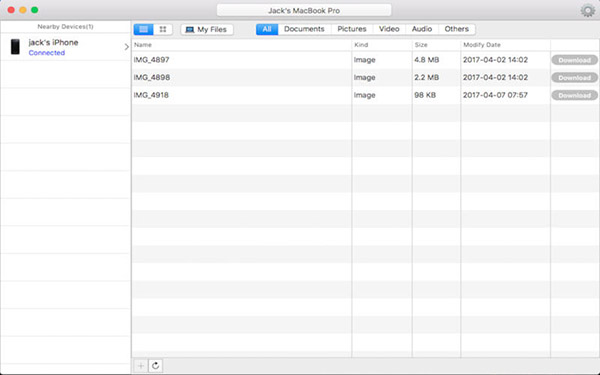Download the IMG_4898 file
The height and width of the screenshot is (375, 600).
click(574, 78)
